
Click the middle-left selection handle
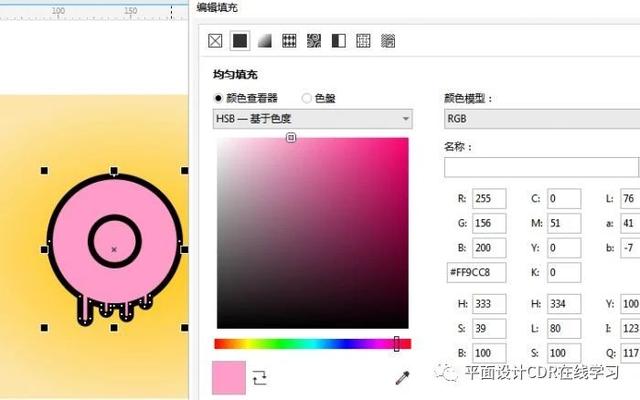pos(44,249)
